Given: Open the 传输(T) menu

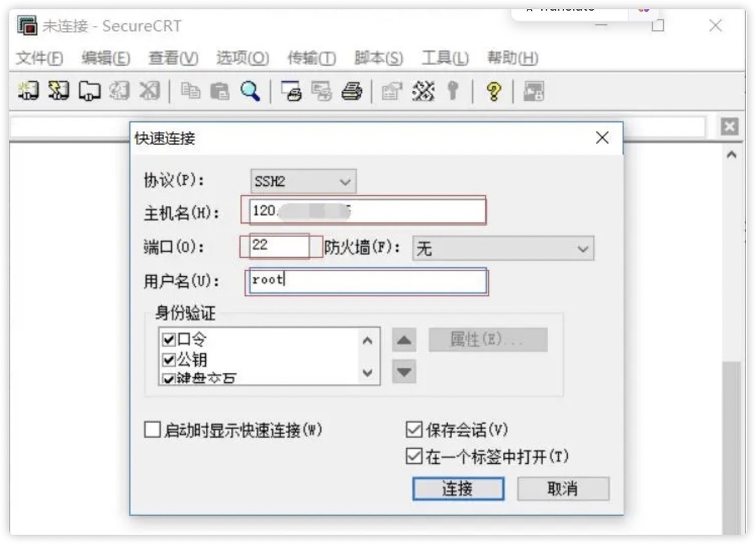Looking at the screenshot, I should (311, 58).
